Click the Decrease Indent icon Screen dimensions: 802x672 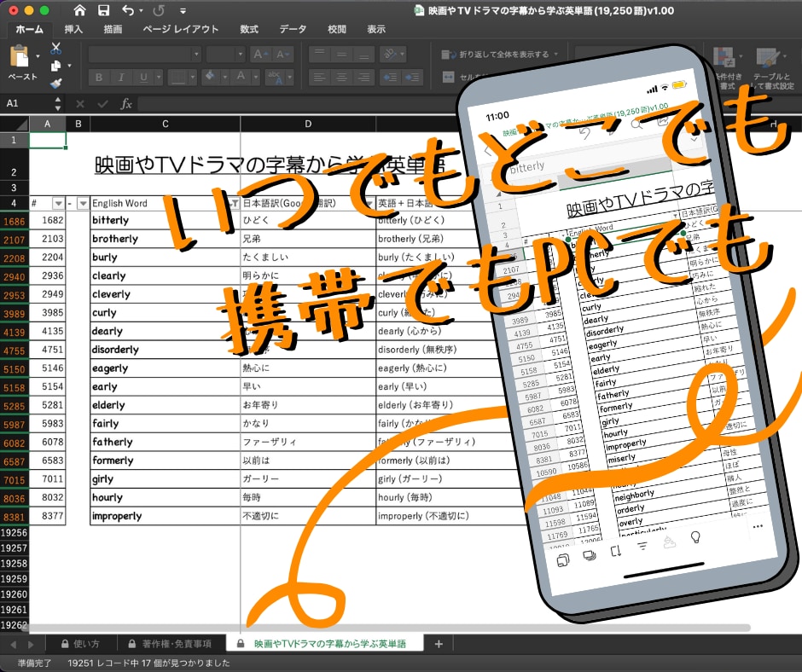390,78
